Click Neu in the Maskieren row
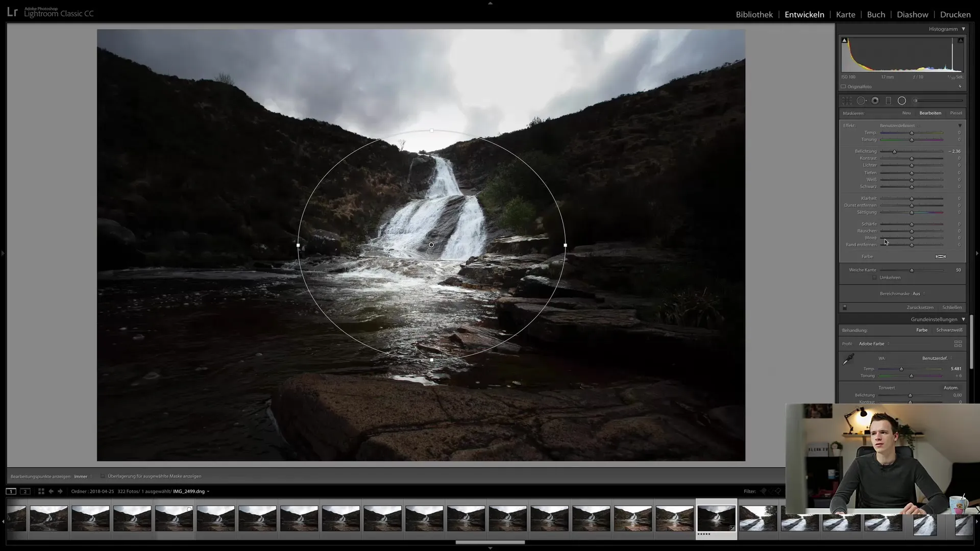Viewport: 980px width, 551px height. 906,113
